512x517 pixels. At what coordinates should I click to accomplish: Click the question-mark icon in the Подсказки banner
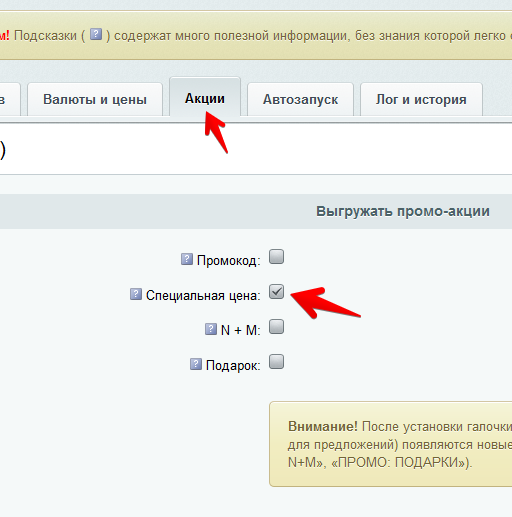tap(96, 34)
